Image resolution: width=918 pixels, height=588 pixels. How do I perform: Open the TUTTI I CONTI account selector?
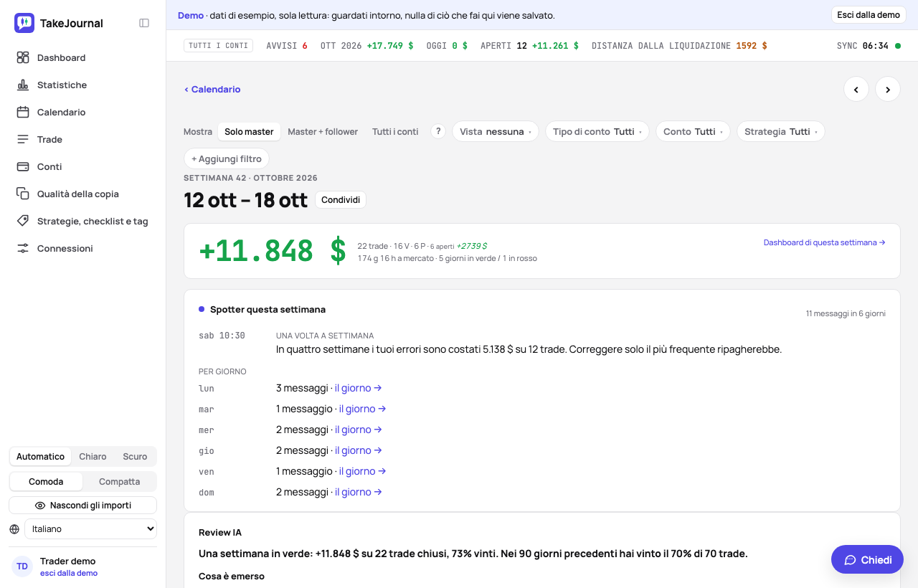pyautogui.click(x=219, y=46)
